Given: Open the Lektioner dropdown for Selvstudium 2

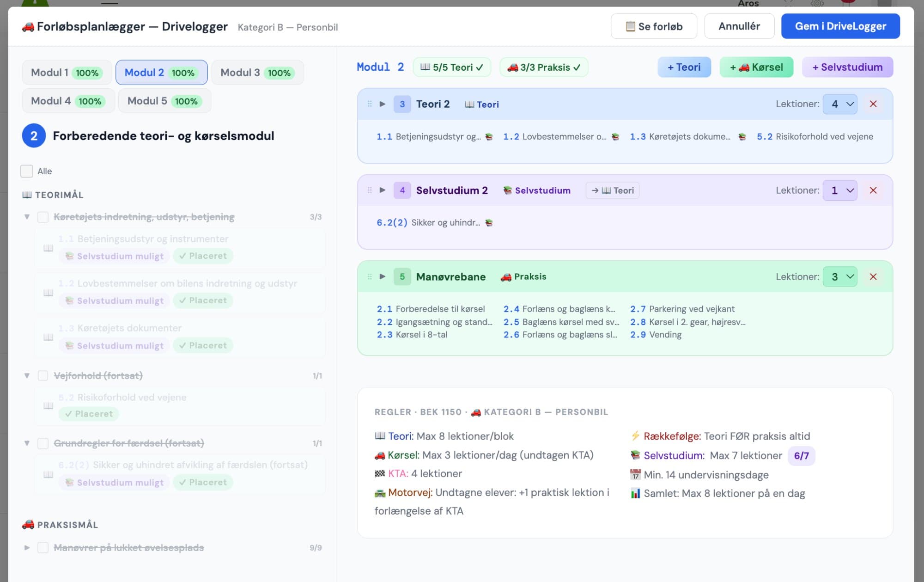Looking at the screenshot, I should tap(840, 190).
